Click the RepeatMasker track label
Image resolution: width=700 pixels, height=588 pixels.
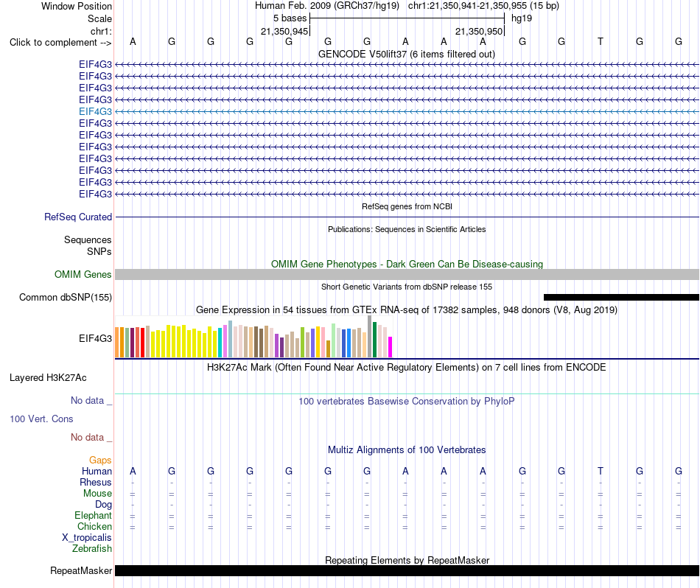point(81,570)
